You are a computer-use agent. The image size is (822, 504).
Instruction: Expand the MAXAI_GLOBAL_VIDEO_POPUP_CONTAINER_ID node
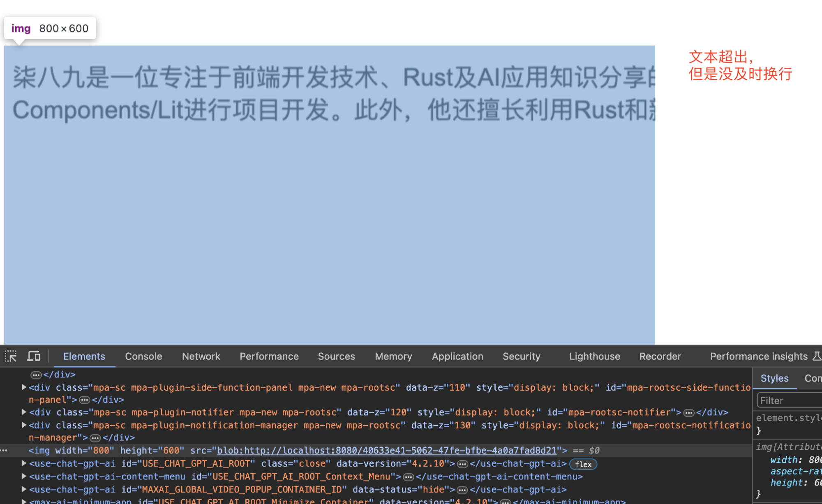24,489
